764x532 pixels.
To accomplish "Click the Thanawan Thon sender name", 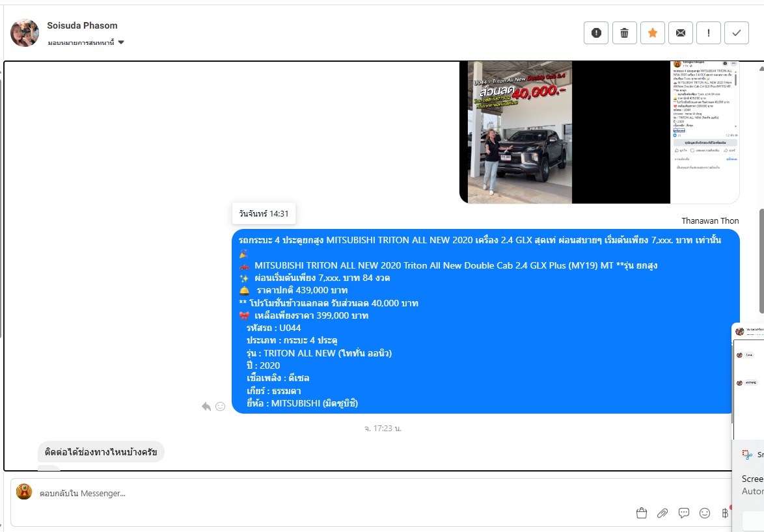I will 710,221.
